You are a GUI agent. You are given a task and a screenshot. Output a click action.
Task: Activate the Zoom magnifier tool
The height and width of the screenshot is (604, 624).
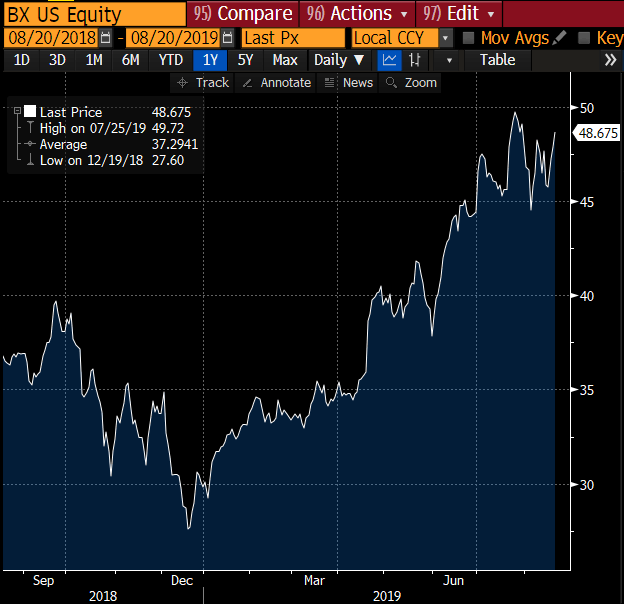(x=412, y=83)
